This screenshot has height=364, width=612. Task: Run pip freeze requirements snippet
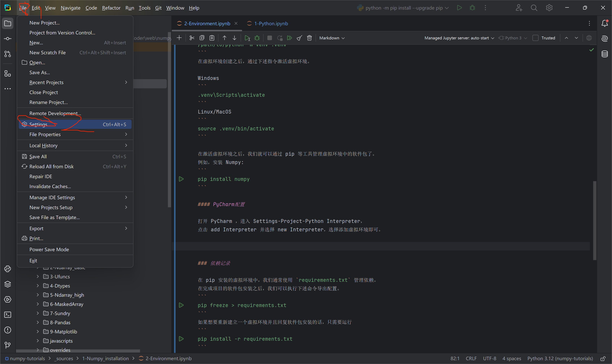tap(181, 305)
